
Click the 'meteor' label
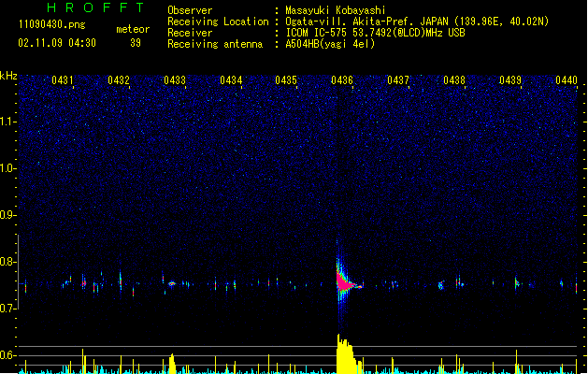click(x=133, y=29)
